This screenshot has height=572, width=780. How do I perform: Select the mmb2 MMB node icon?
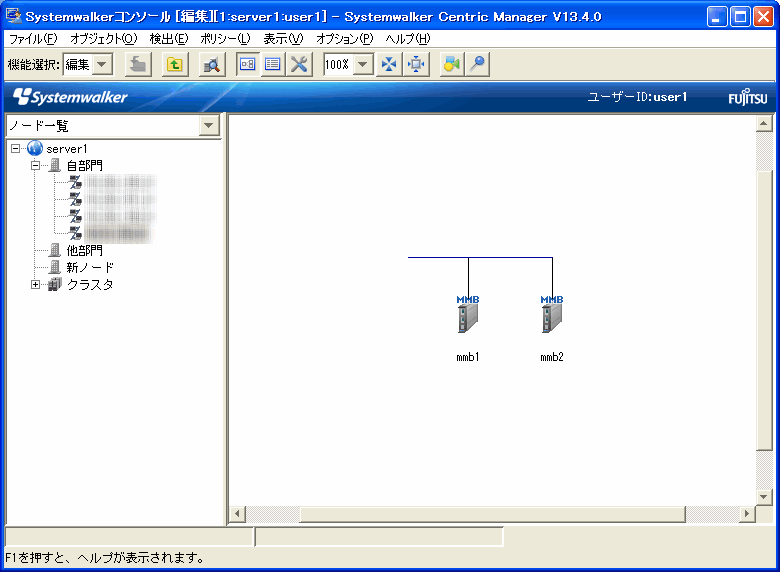click(552, 314)
